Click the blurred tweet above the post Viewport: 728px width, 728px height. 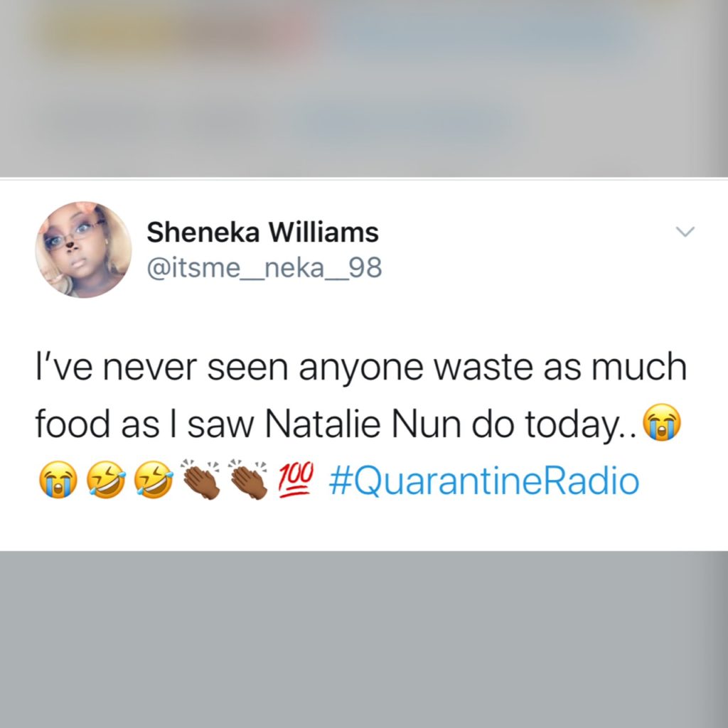[x=364, y=88]
